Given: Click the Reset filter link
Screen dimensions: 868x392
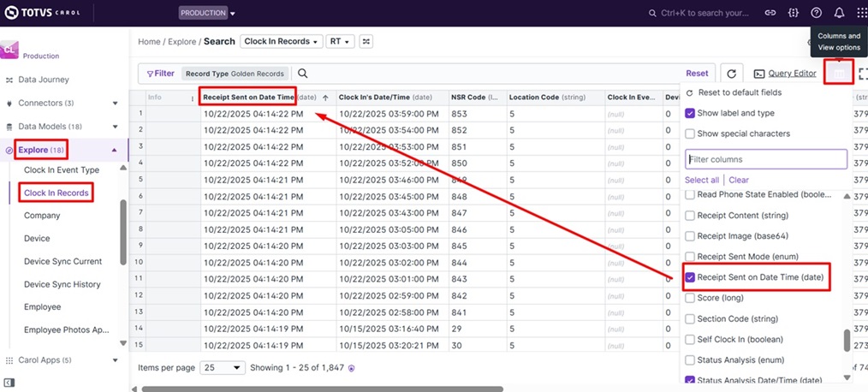Looking at the screenshot, I should pos(697,73).
